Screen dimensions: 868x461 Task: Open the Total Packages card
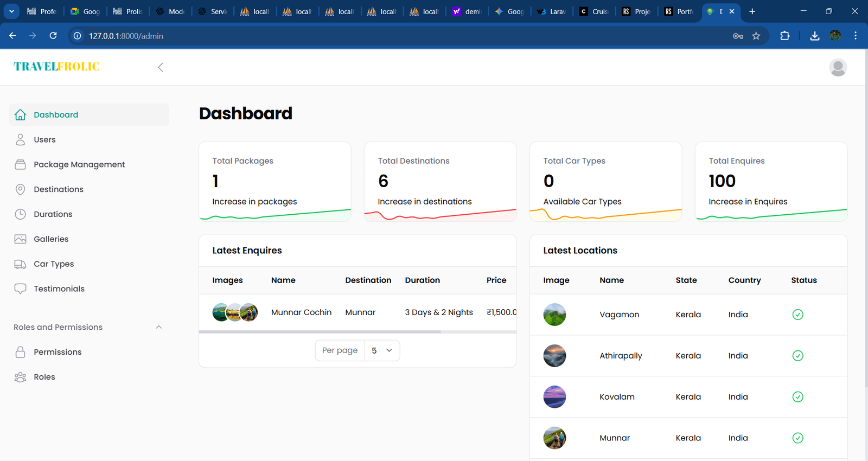275,182
